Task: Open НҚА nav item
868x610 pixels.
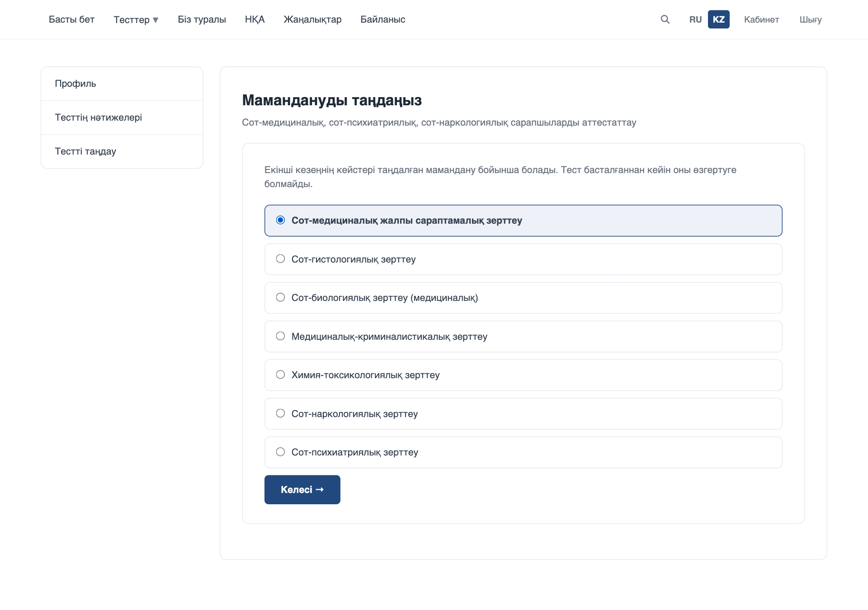Action: click(255, 19)
